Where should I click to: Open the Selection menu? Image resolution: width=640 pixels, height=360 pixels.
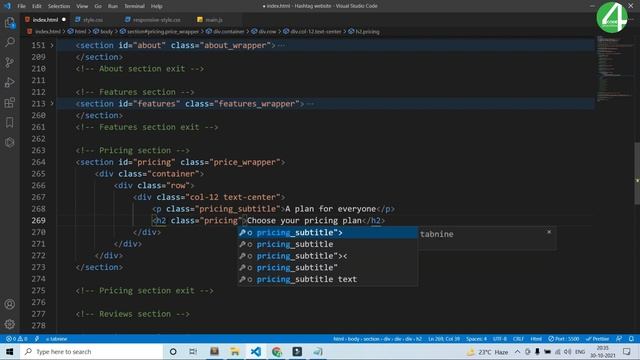[x=59, y=6]
